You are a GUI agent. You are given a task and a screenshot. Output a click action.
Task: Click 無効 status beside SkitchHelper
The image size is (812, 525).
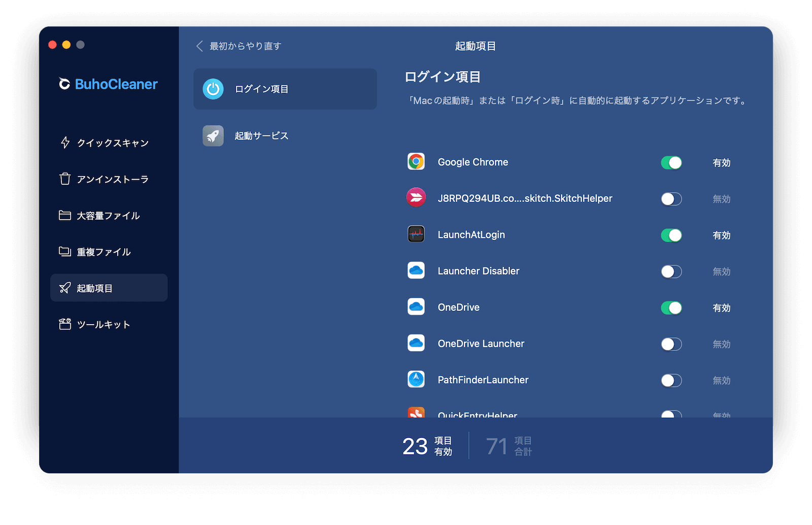pyautogui.click(x=722, y=199)
